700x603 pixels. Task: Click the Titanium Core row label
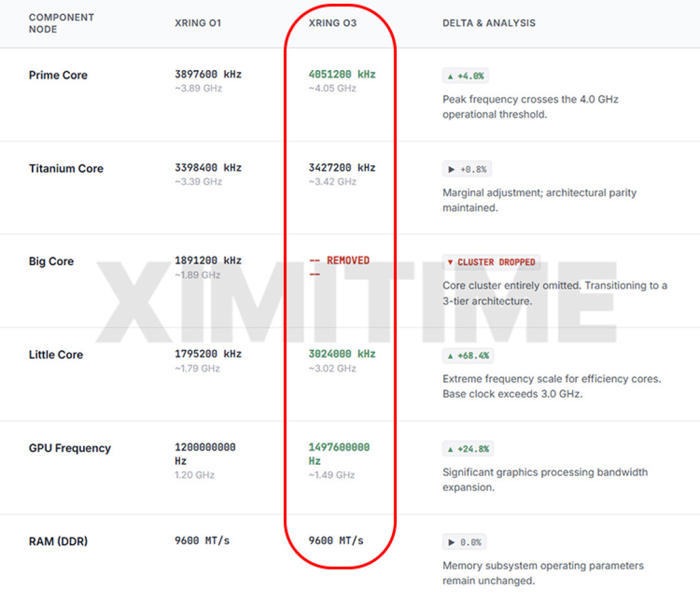tap(66, 169)
